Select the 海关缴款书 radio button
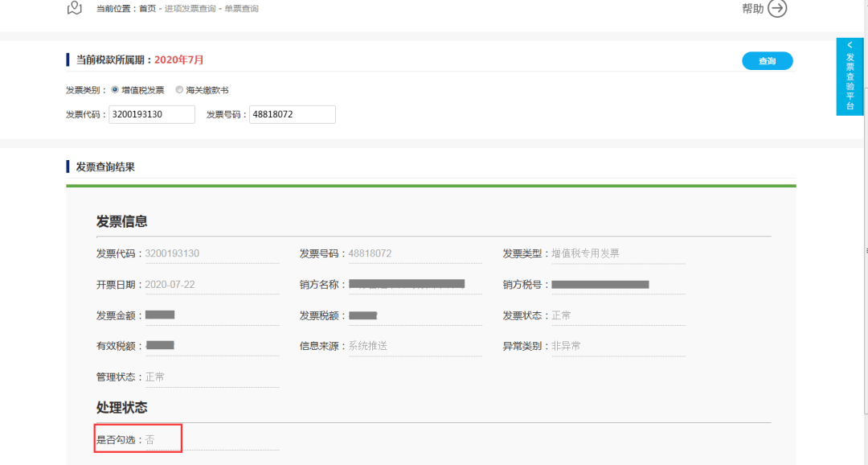The height and width of the screenshot is (465, 868). pyautogui.click(x=179, y=90)
